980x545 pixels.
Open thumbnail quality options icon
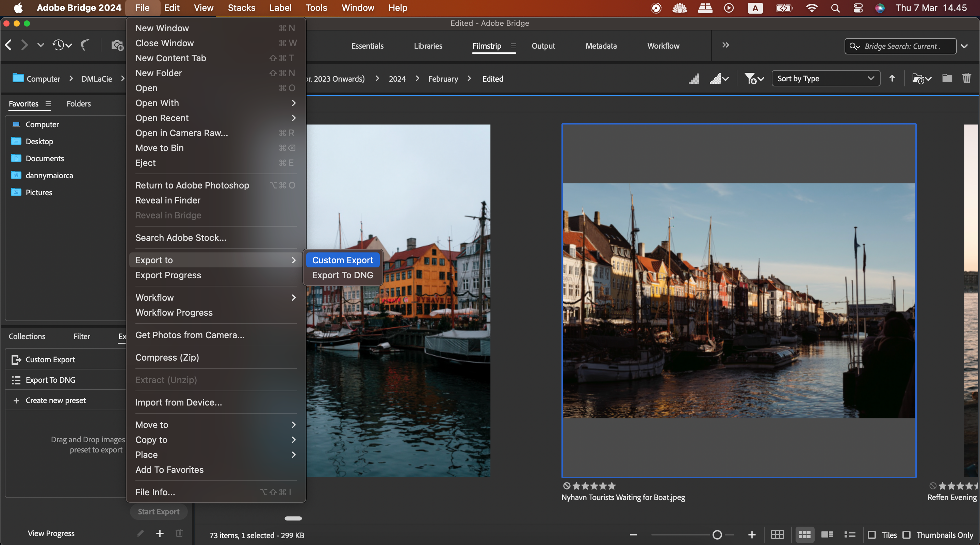pyautogui.click(x=719, y=79)
